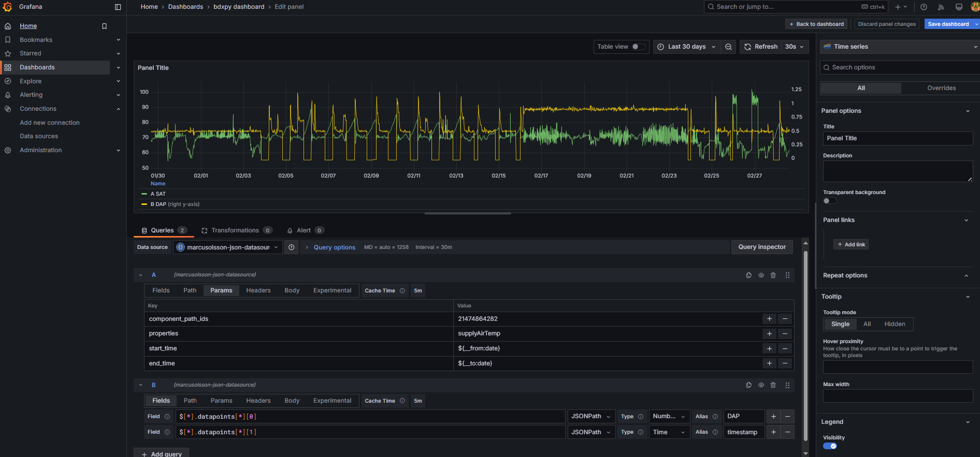The image size is (980, 457).
Task: Click yellow B DAP legend color swatch
Action: (x=145, y=204)
